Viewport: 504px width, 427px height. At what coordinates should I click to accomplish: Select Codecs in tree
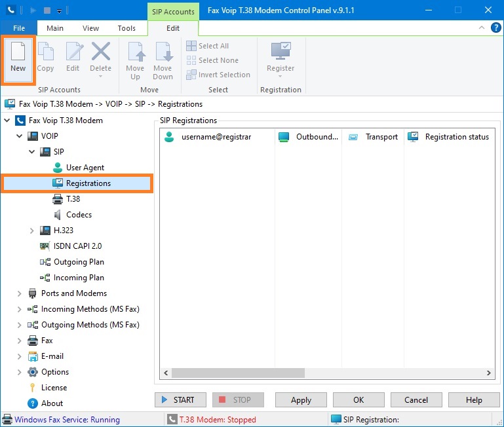[x=79, y=215]
